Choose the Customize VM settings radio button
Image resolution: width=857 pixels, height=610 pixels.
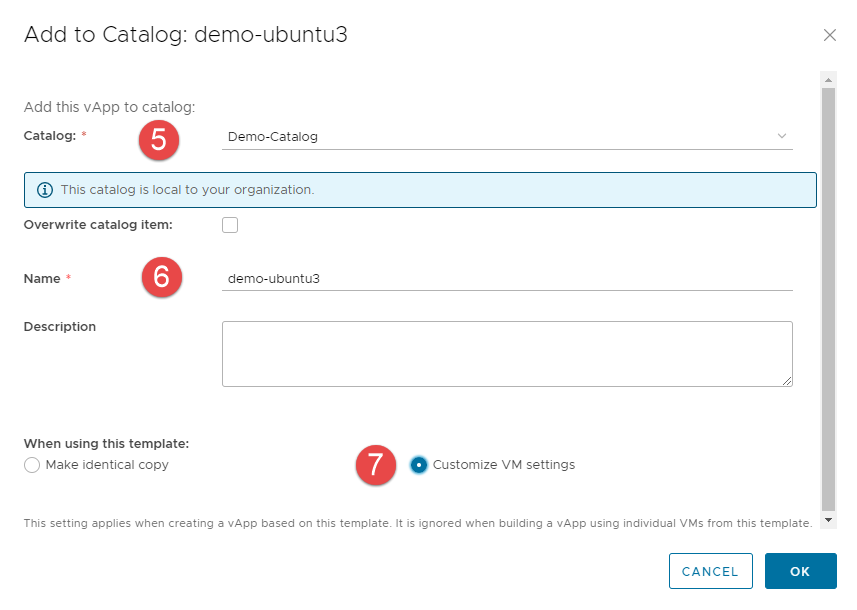[x=419, y=465]
